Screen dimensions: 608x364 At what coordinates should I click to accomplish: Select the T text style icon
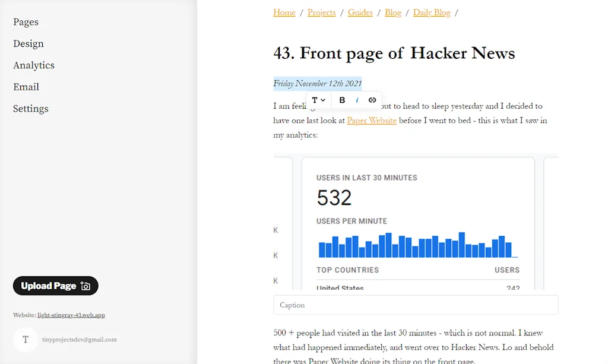coord(315,100)
